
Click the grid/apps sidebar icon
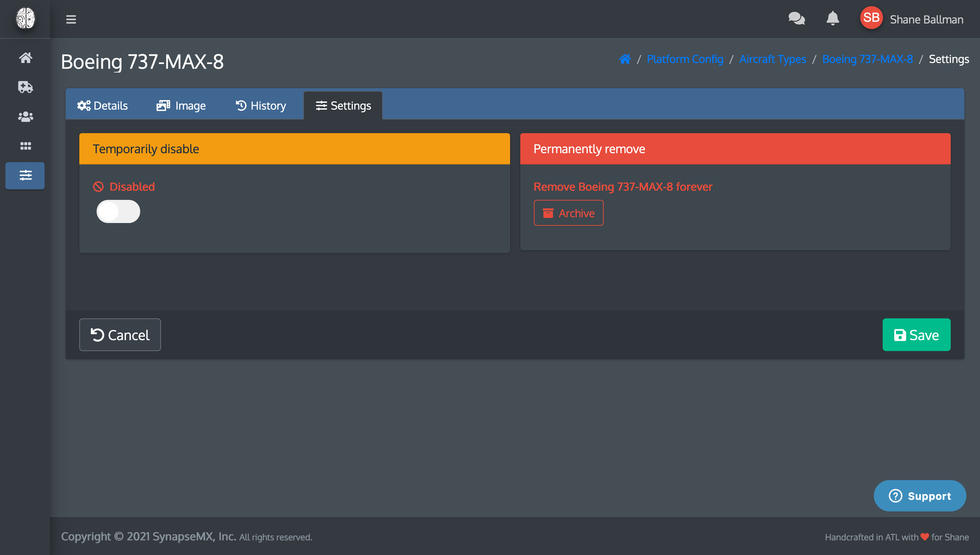[25, 146]
